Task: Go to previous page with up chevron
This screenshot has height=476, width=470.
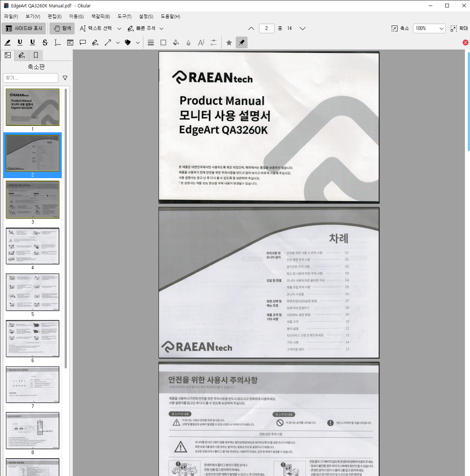Action: (251, 28)
